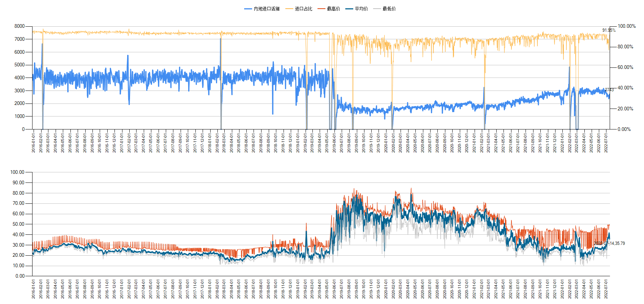644x304 pixels.
Task: Click the grey 最低价 legend line marker
Action: pyautogui.click(x=377, y=9)
